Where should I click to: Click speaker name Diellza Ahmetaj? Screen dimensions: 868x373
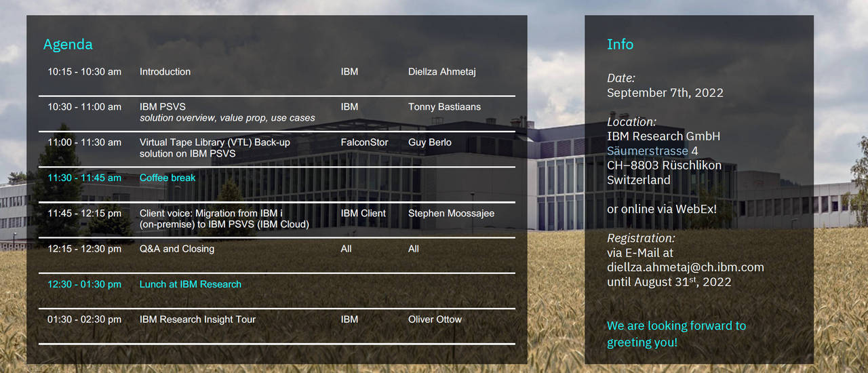coord(442,71)
